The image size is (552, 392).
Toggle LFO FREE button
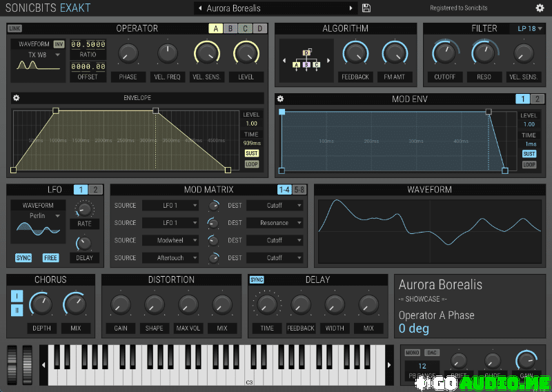pyautogui.click(x=50, y=258)
